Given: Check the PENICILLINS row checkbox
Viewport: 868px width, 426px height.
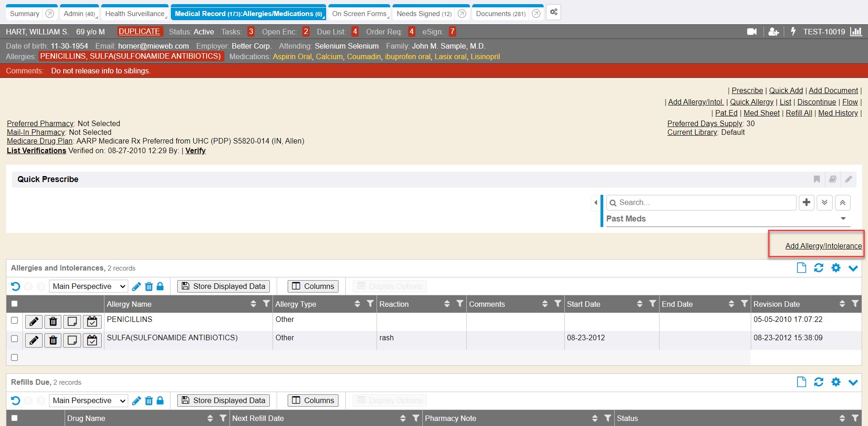Looking at the screenshot, I should [15, 321].
